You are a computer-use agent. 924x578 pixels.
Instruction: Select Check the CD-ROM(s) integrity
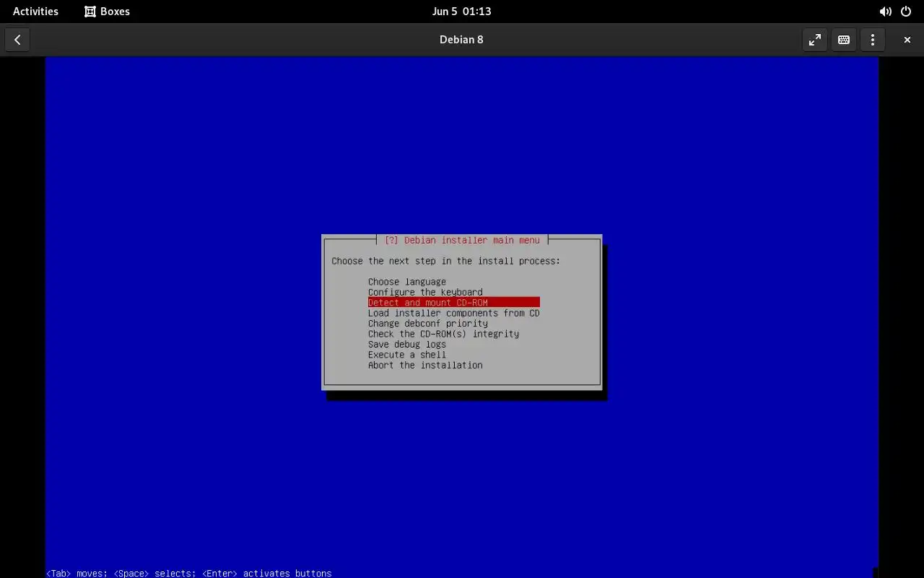coord(443,334)
